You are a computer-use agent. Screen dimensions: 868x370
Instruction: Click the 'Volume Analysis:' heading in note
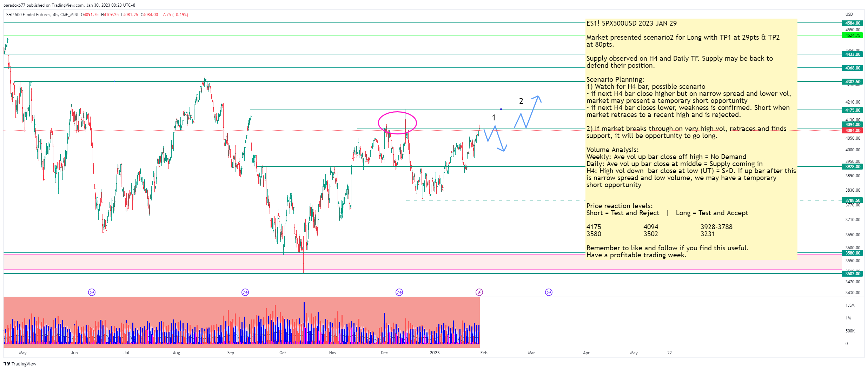pos(612,150)
